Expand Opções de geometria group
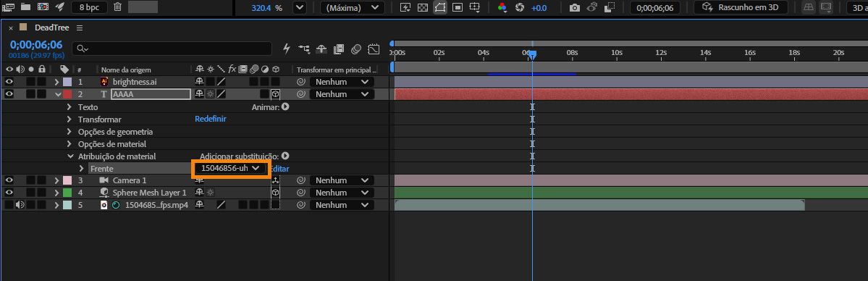 click(69, 132)
